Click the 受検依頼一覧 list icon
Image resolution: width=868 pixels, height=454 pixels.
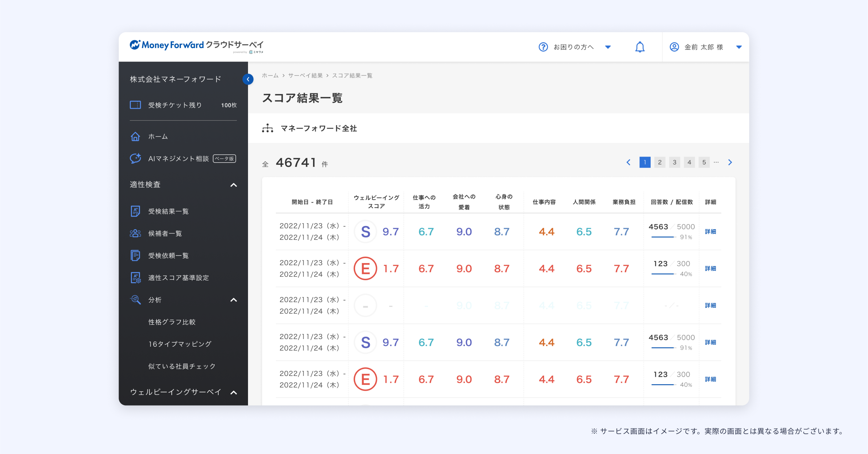point(135,255)
